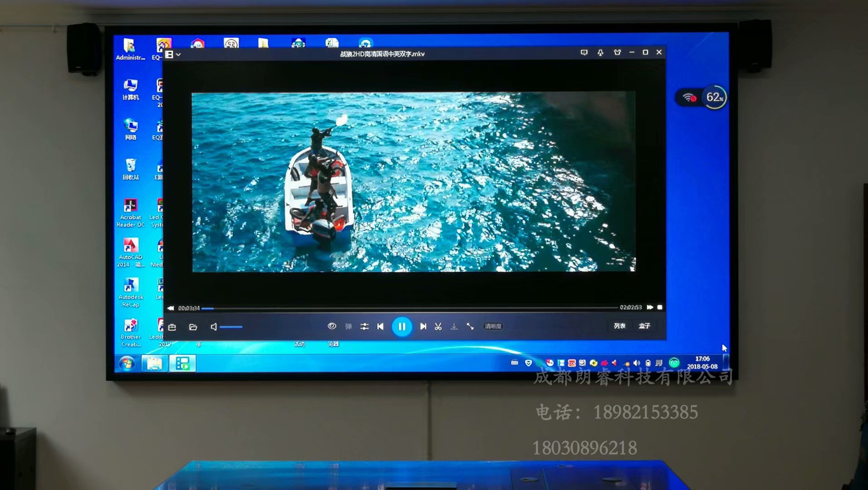
Task: Mute the player using the speaker icon
Action: 214,327
